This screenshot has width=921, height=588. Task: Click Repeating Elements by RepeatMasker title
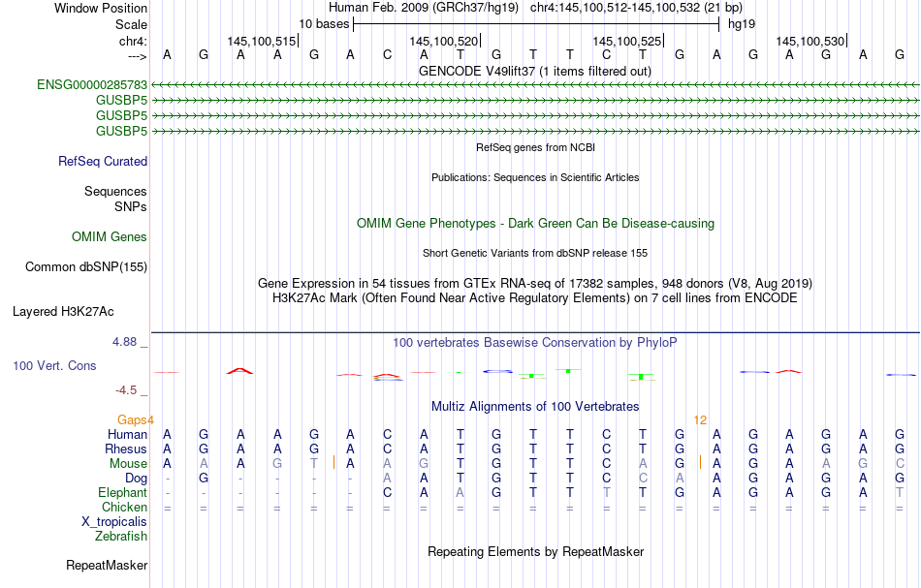click(536, 552)
